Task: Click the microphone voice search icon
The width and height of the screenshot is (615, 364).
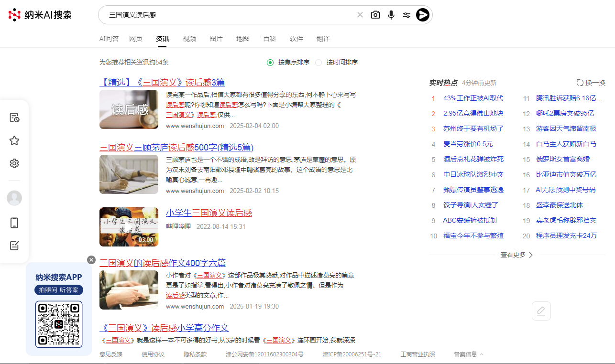Action: coord(391,15)
